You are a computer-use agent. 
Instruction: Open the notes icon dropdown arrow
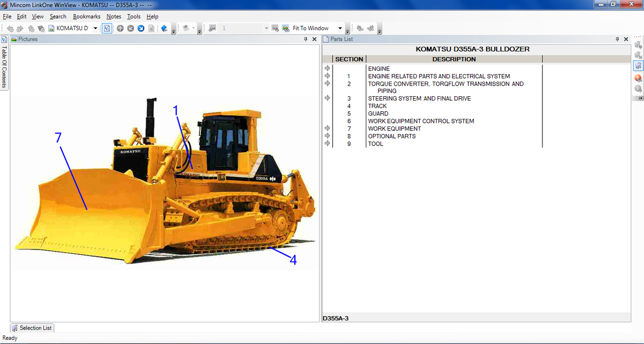[x=194, y=28]
